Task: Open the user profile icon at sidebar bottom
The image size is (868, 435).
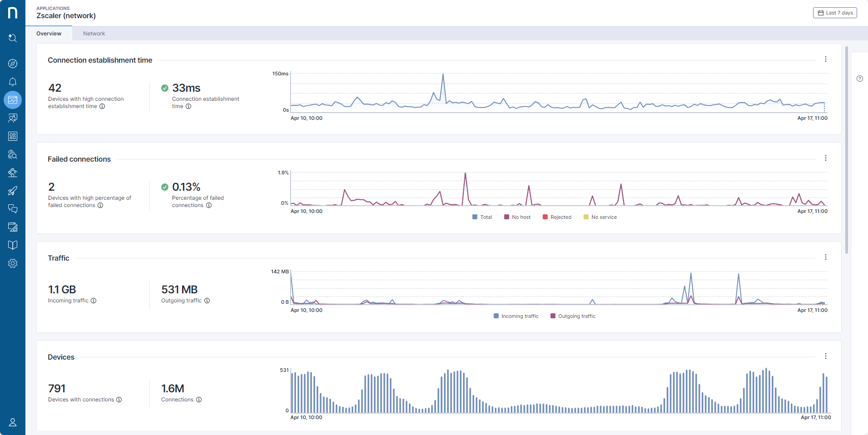Action: click(x=13, y=422)
